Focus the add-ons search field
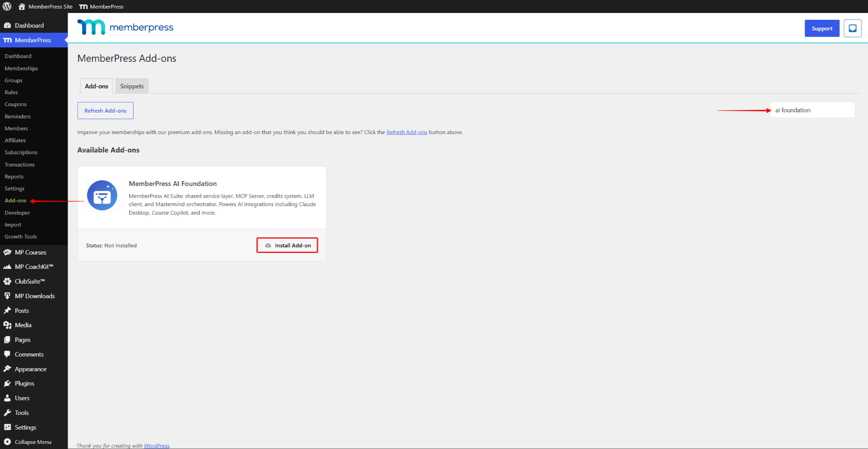The width and height of the screenshot is (868, 449). click(812, 110)
